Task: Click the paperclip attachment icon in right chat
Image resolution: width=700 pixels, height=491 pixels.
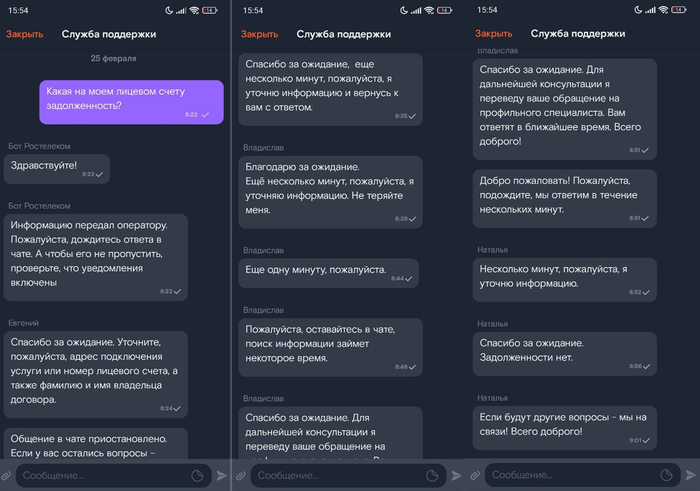Action: pyautogui.click(x=475, y=476)
